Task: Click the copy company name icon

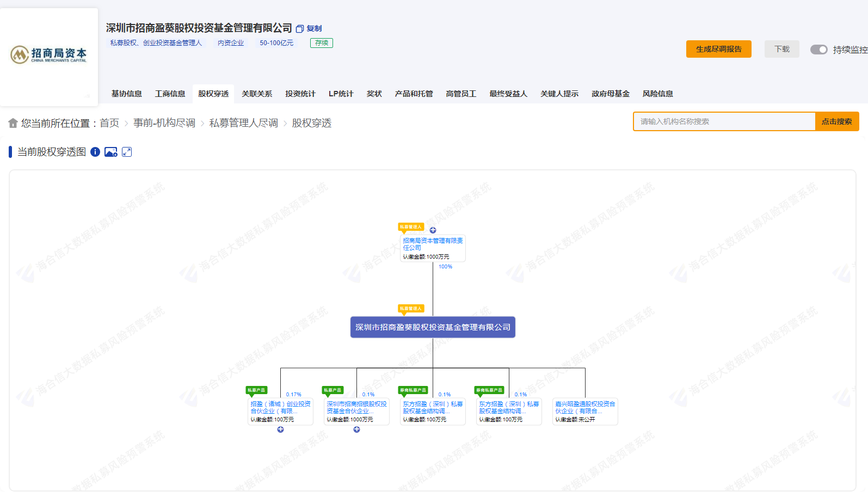Action: tap(300, 29)
